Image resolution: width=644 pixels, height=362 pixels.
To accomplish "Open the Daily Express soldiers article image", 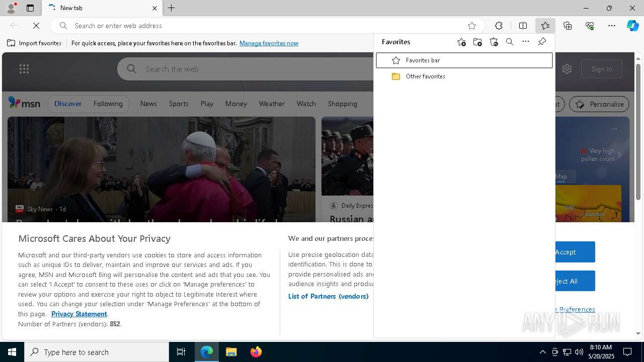I will point(347,156).
